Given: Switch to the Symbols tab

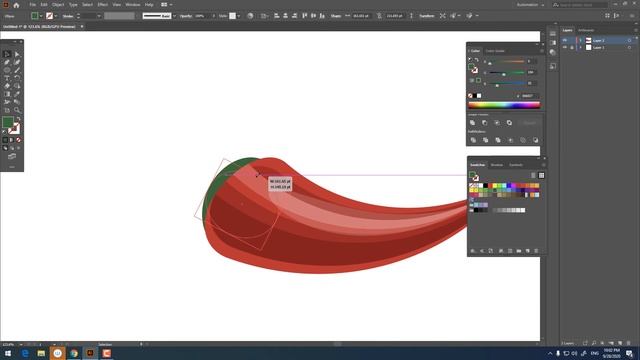Looking at the screenshot, I should pyautogui.click(x=516, y=165).
